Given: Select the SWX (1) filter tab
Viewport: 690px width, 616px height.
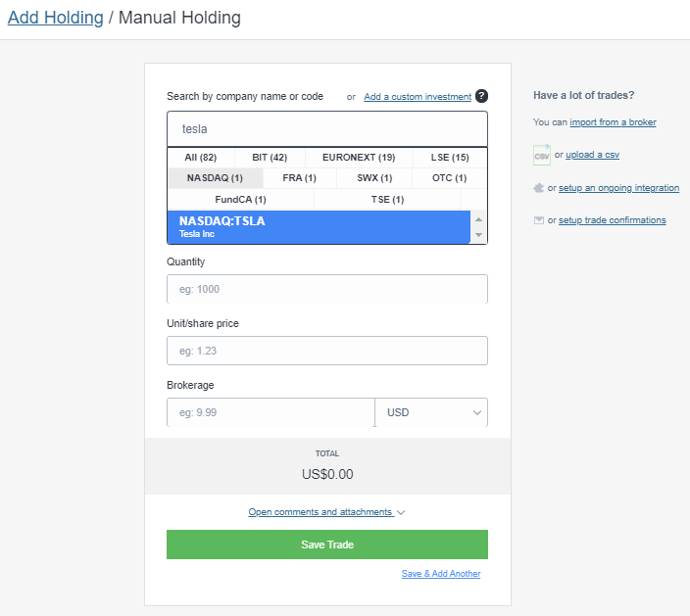Looking at the screenshot, I should 374,178.
